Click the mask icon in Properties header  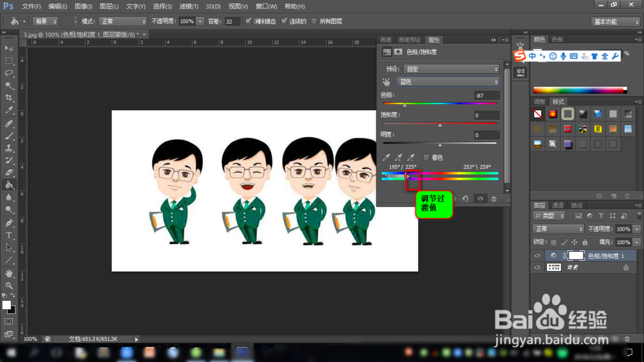coord(398,52)
